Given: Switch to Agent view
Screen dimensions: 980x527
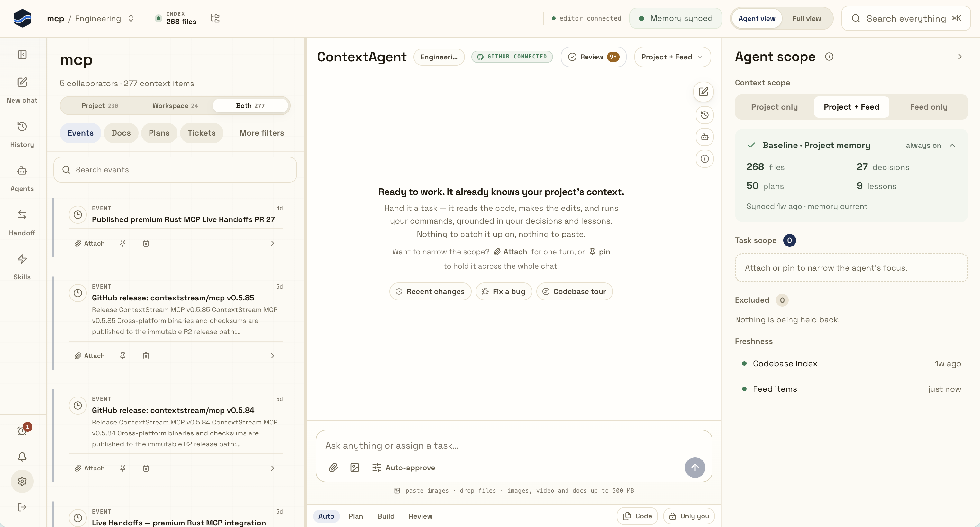Looking at the screenshot, I should (757, 18).
